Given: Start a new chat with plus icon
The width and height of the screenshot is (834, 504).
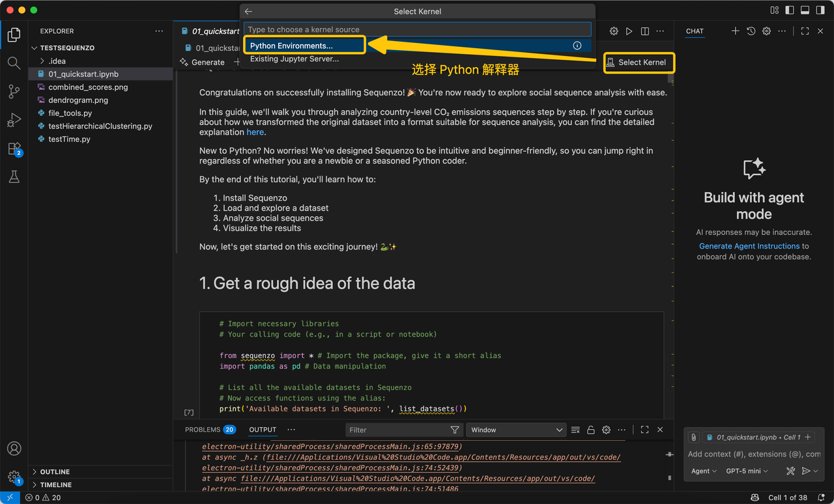Looking at the screenshot, I should point(735,31).
